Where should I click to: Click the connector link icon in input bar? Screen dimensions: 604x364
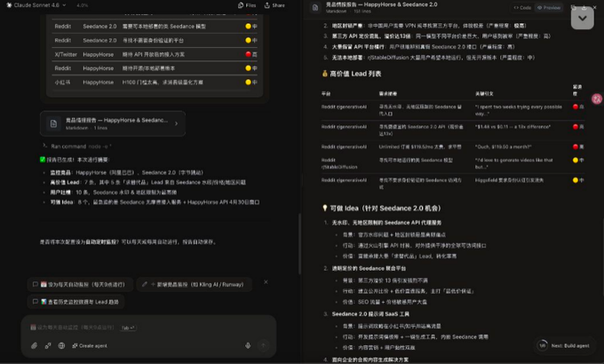point(48,345)
